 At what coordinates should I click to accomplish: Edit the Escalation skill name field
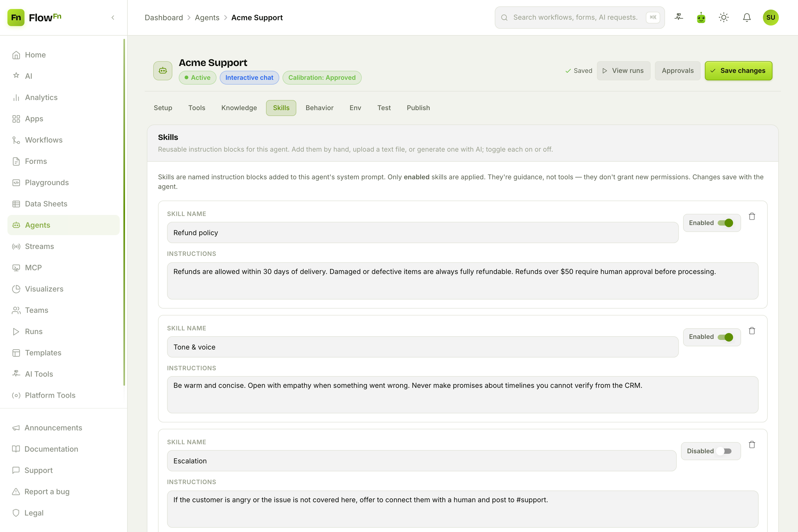[x=422, y=461]
